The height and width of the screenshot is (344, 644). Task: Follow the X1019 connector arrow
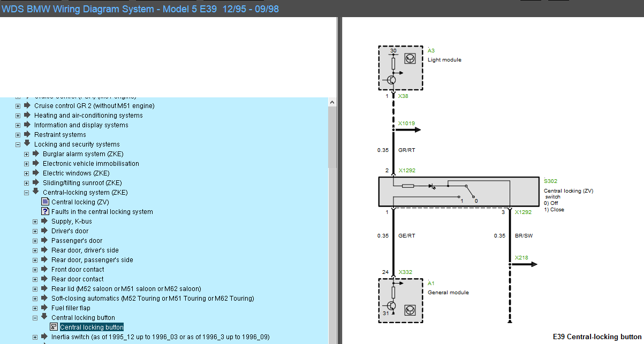[x=407, y=129]
